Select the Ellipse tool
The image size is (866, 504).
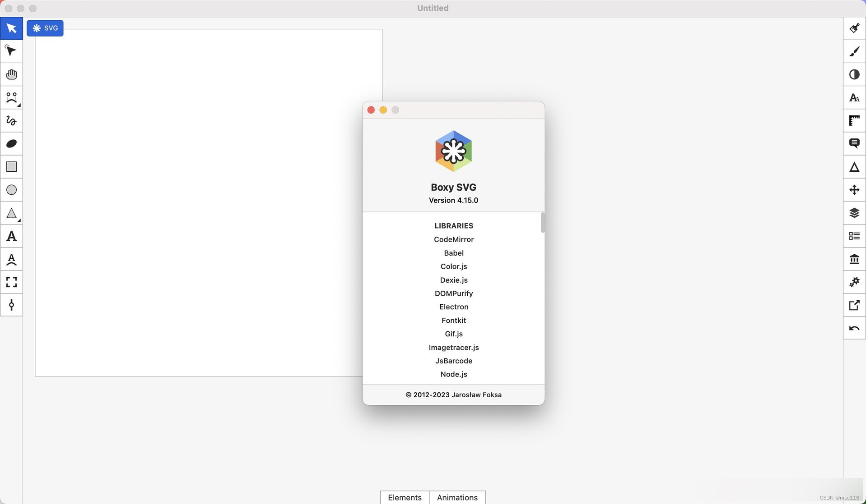tap(11, 190)
